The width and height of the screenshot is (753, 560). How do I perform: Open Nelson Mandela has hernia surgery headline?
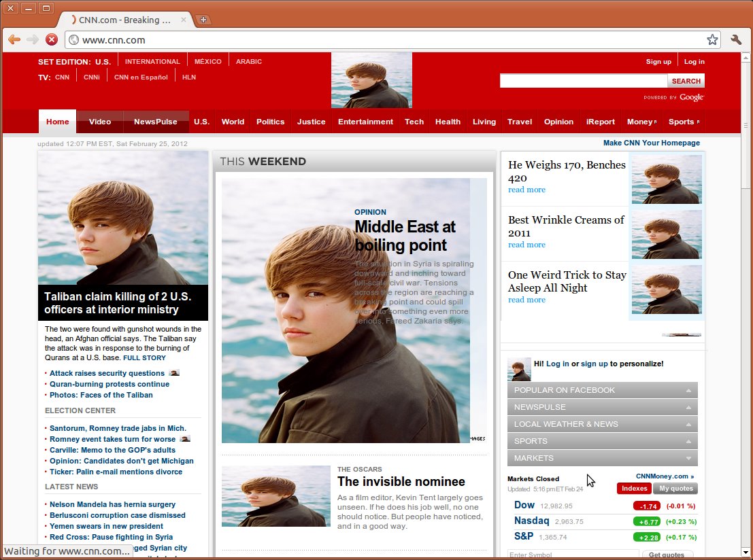(112, 504)
